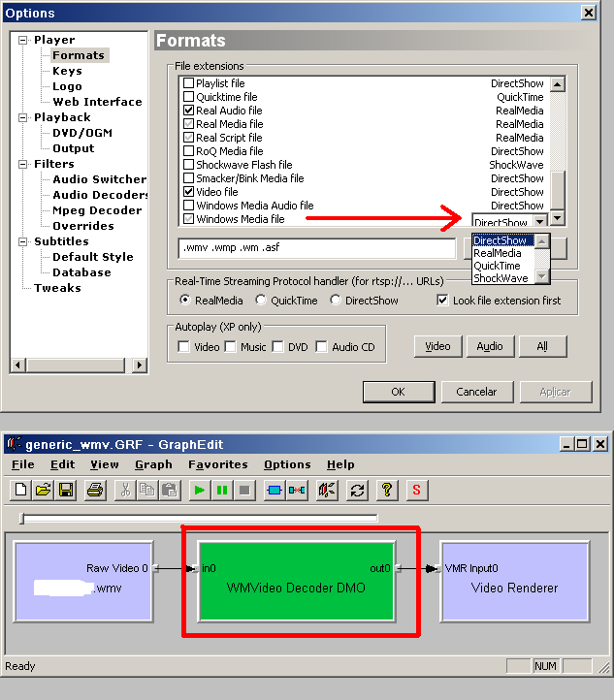Select the WMVideo Decoder DMO filter

point(296,582)
